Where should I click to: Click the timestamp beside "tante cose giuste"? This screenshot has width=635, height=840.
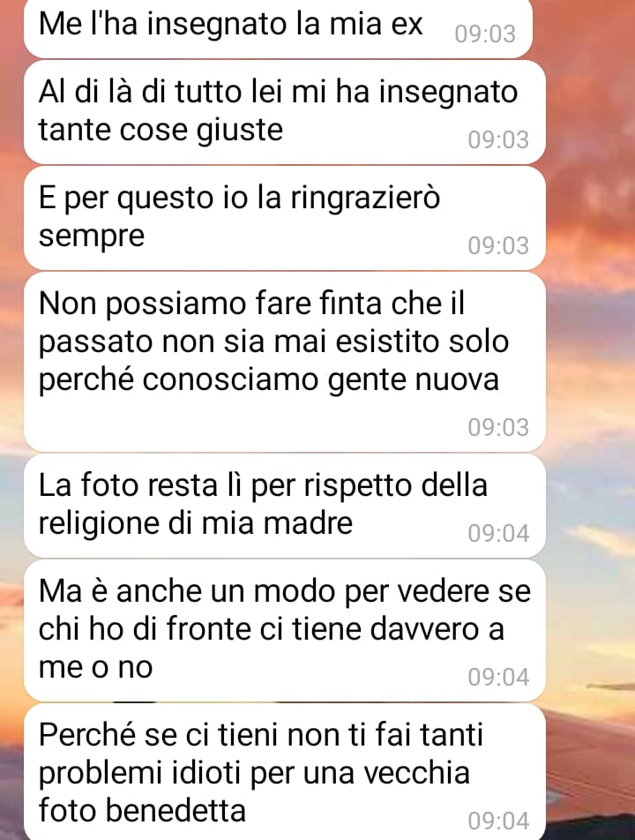click(x=498, y=140)
